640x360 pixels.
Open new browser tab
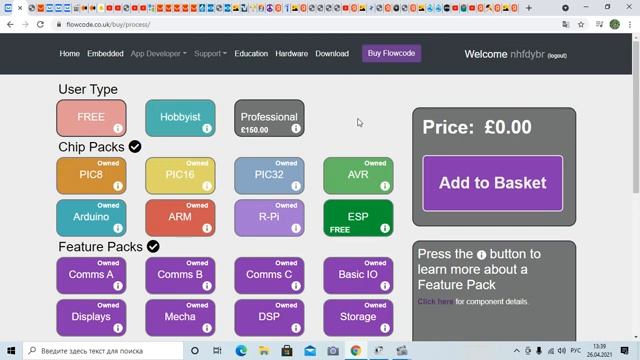click(529, 8)
